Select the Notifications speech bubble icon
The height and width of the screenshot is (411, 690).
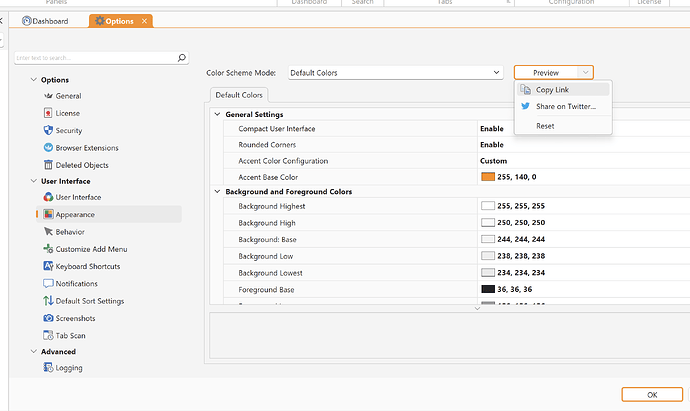pyautogui.click(x=48, y=283)
